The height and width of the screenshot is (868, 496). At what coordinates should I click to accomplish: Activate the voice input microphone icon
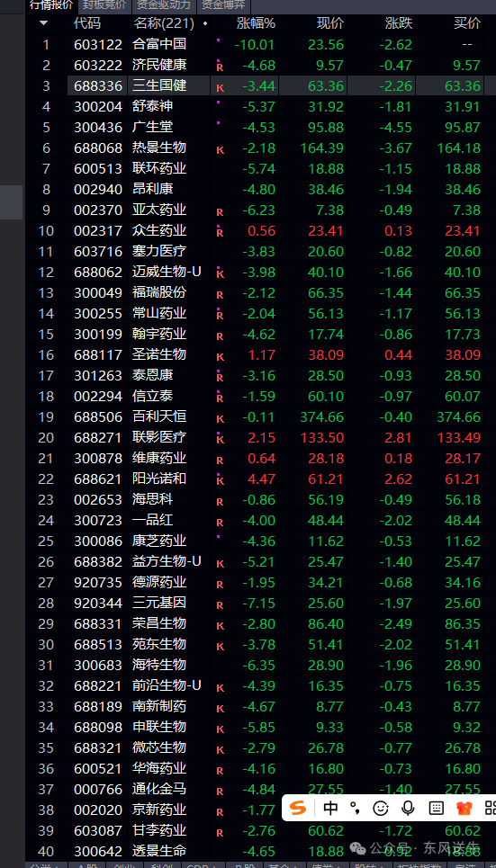point(409,809)
